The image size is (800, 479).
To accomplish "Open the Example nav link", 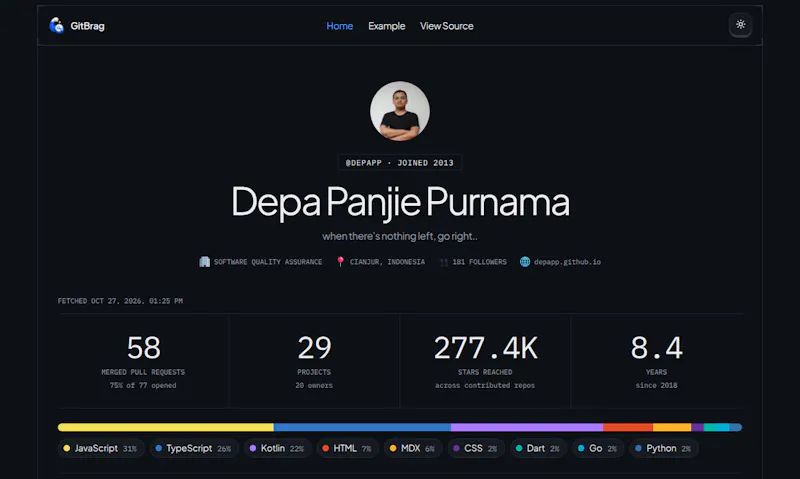I will pyautogui.click(x=386, y=26).
